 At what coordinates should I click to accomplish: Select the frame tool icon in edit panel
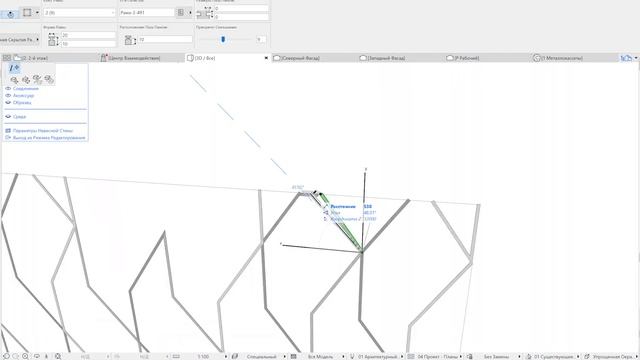(x=14, y=68)
